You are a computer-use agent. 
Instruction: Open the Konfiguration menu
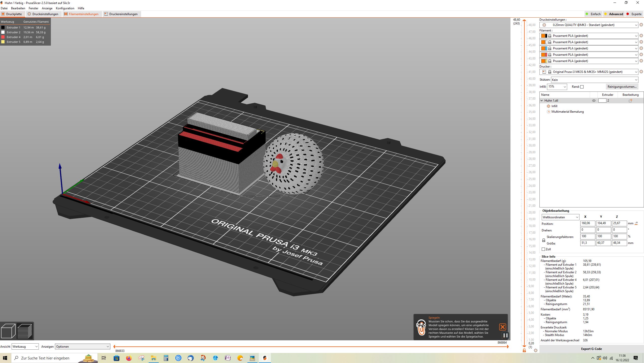pyautogui.click(x=65, y=8)
